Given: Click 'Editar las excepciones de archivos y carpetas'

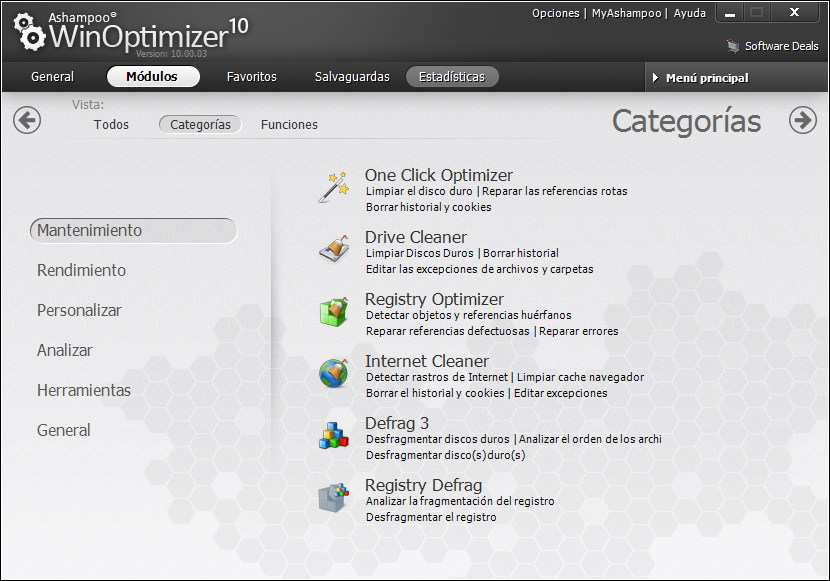Looking at the screenshot, I should 480,269.
